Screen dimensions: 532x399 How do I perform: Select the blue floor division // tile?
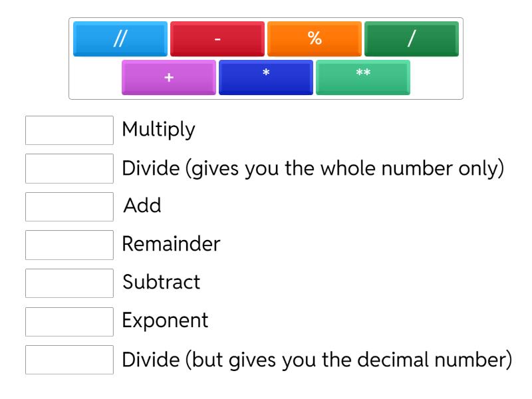click(120, 39)
